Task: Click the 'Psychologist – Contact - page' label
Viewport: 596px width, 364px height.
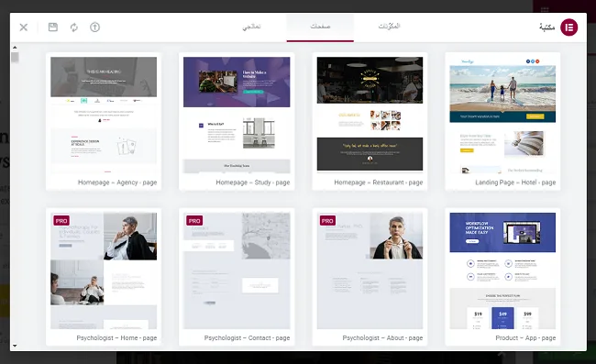Action: 247,337
